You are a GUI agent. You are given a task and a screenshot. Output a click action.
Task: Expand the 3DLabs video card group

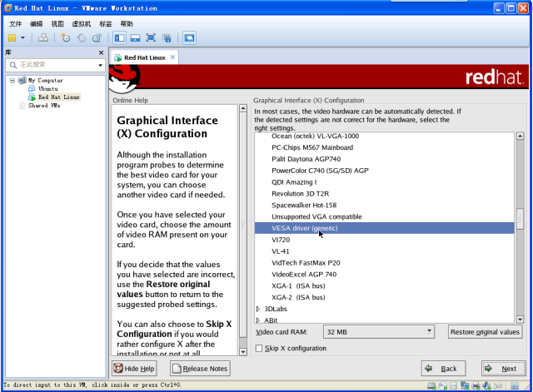coord(257,309)
